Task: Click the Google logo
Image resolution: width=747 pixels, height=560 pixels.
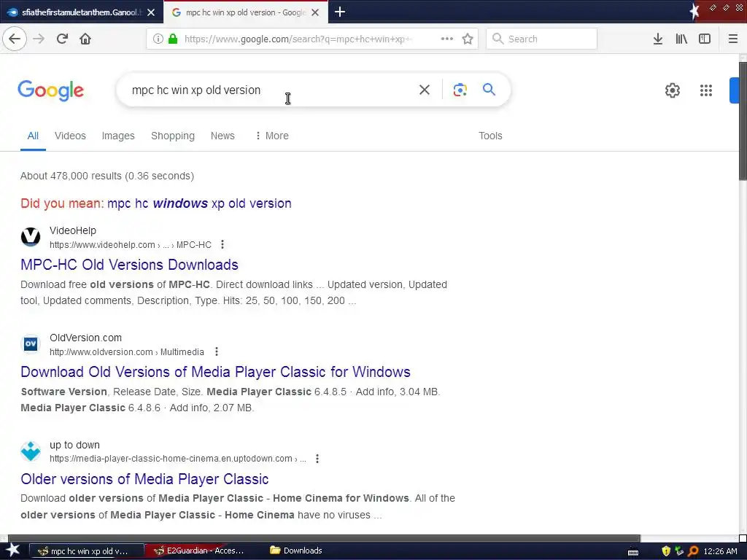Action: [50, 90]
